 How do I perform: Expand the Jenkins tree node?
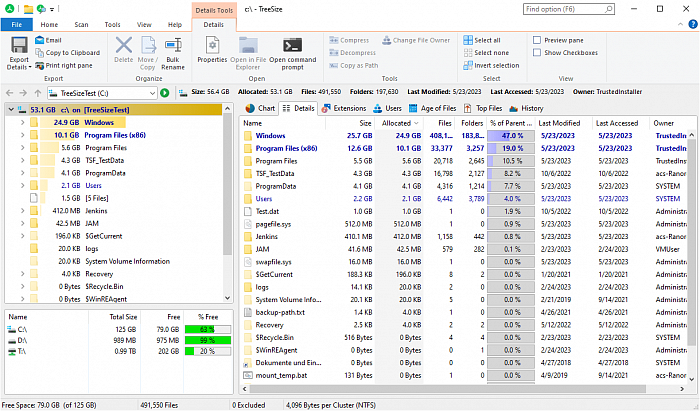click(x=22, y=211)
